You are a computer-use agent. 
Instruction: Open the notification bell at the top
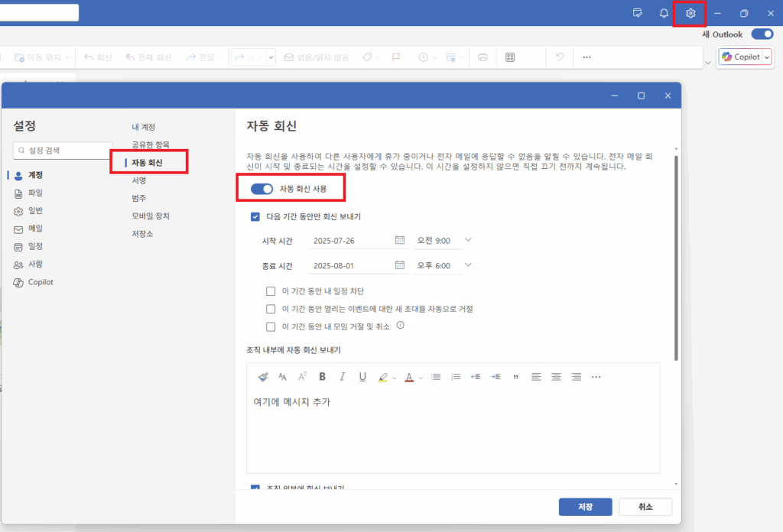click(662, 12)
